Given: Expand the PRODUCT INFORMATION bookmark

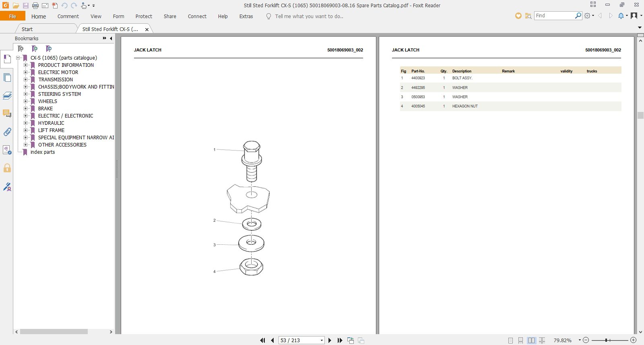Looking at the screenshot, I should tap(26, 65).
